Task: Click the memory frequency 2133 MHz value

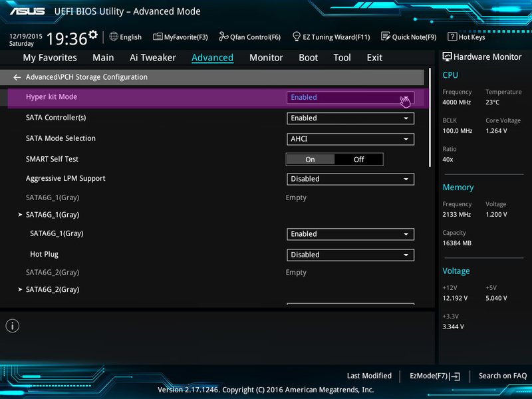Action: pos(457,215)
